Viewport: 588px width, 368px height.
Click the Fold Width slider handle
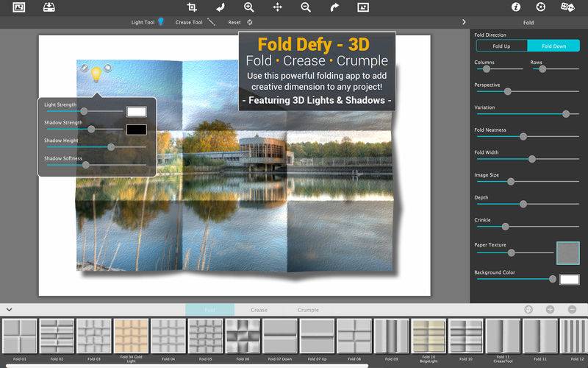(x=531, y=159)
